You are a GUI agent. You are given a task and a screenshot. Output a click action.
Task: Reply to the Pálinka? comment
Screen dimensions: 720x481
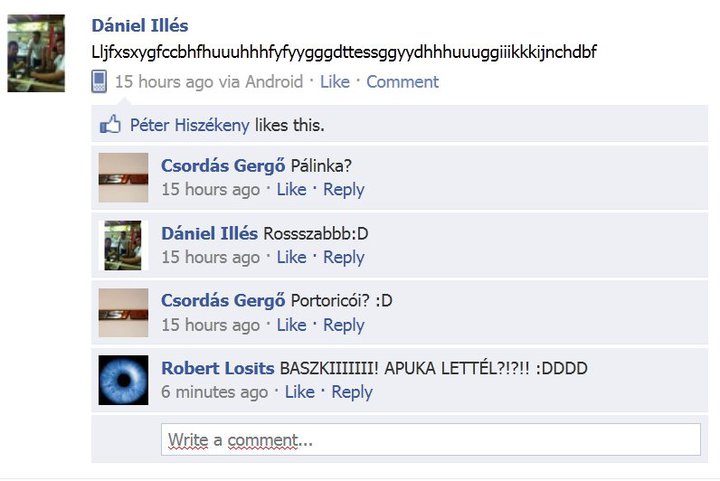click(343, 190)
